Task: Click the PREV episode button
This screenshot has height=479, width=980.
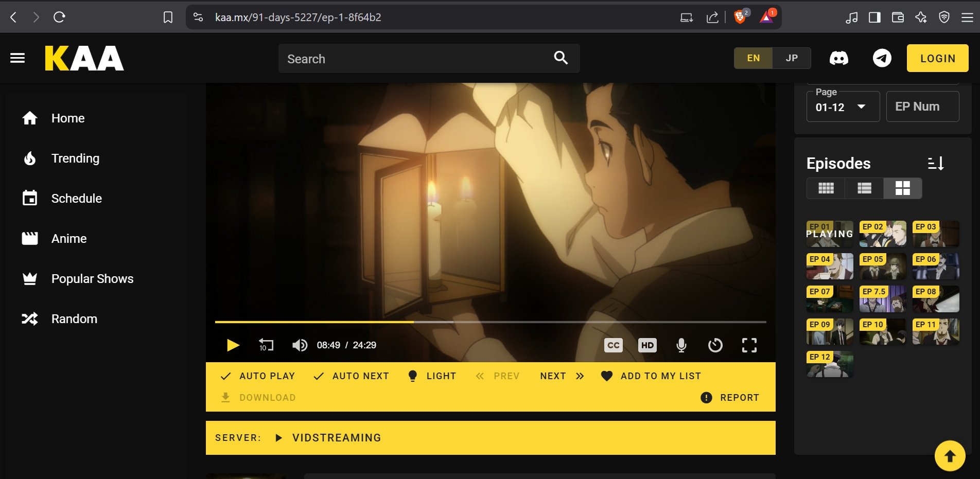Action: [x=498, y=376]
